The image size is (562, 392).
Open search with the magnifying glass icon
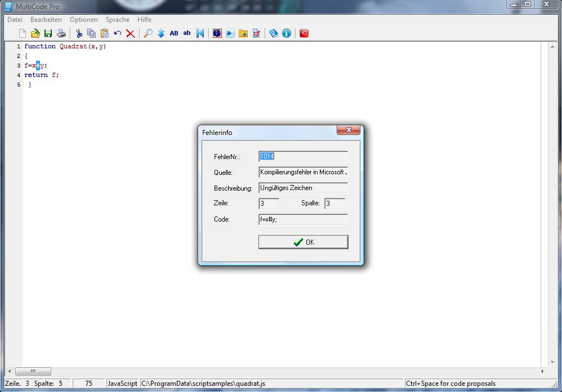point(148,33)
